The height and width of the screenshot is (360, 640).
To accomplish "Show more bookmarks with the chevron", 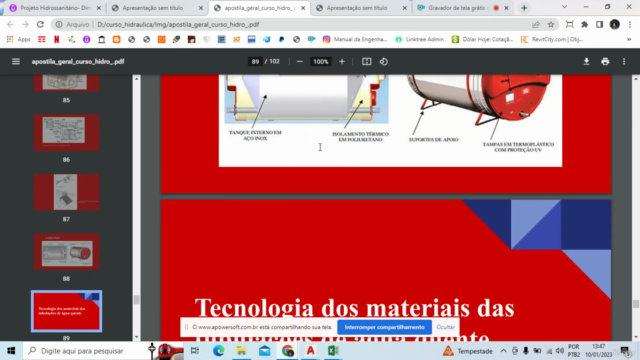I will pos(629,39).
